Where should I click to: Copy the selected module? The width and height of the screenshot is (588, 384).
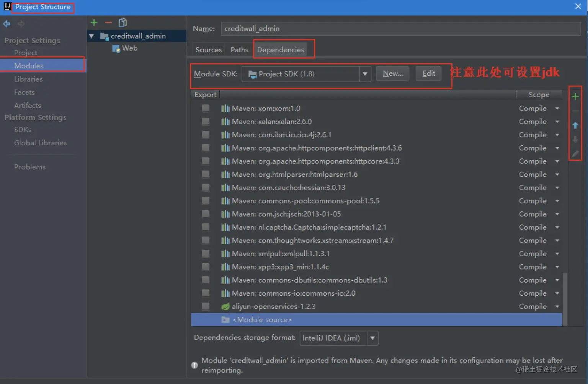(x=122, y=23)
